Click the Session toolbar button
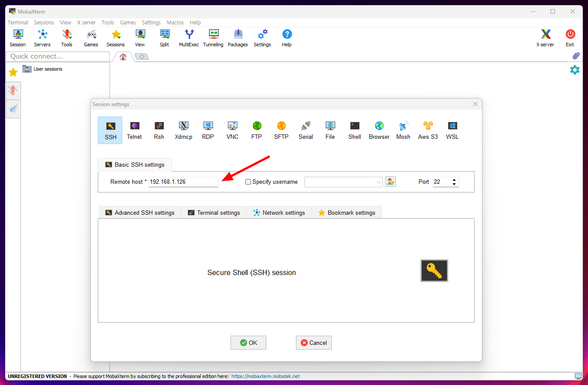The height and width of the screenshot is (385, 588). pos(18,38)
